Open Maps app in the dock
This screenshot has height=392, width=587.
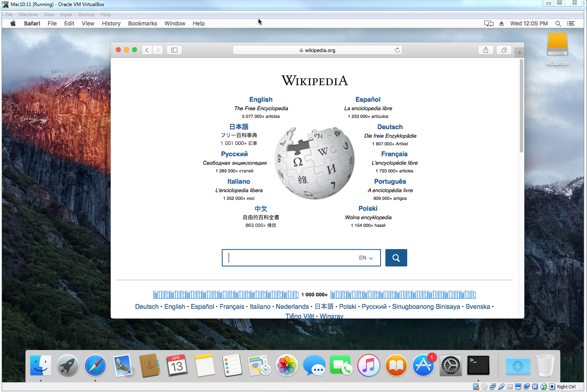(x=259, y=366)
